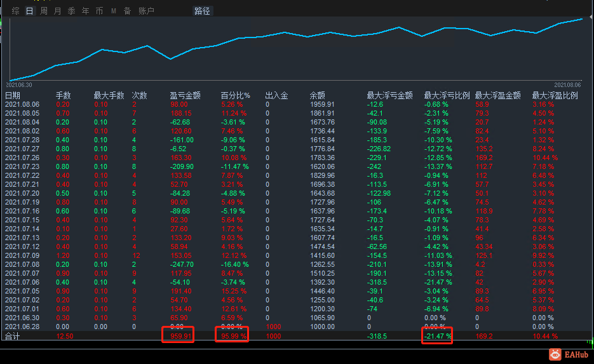Click the 最大浮亏比例 column header

(447, 95)
